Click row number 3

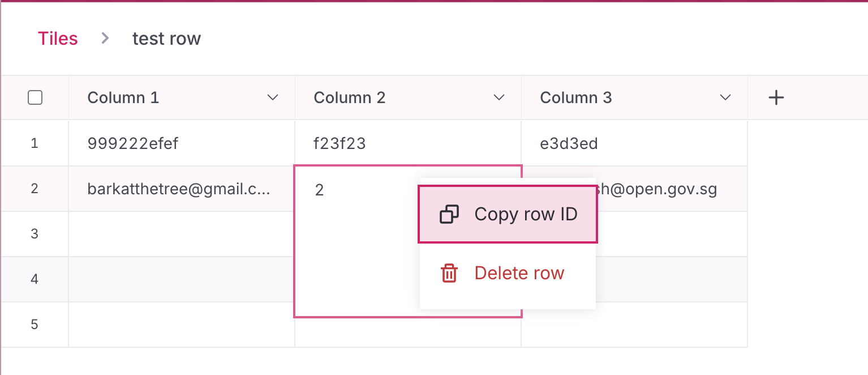pyautogui.click(x=35, y=234)
